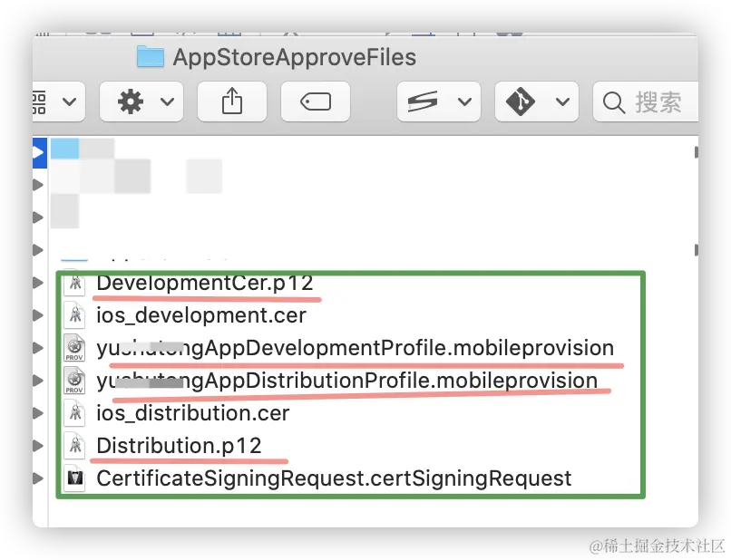This screenshot has height=560, width=731.
Task: Select the AppDistributionProfile.mobileprovision file
Action: pos(346,381)
